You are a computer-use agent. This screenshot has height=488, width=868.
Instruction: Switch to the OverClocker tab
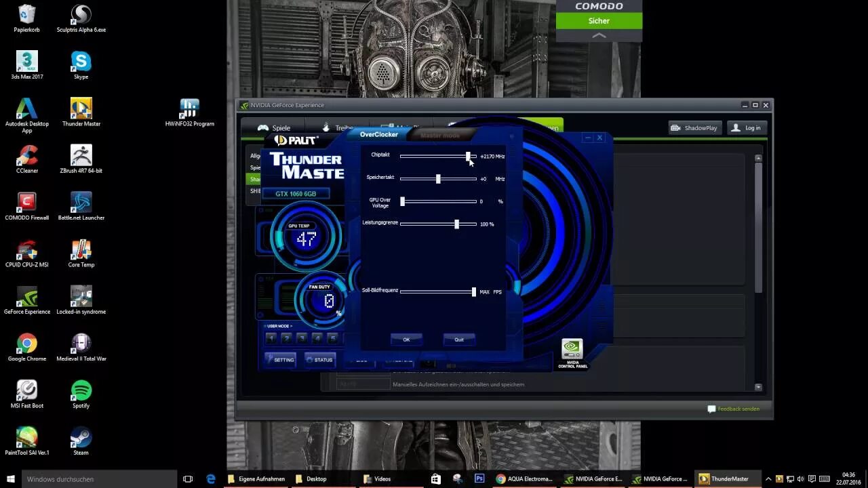(x=379, y=134)
